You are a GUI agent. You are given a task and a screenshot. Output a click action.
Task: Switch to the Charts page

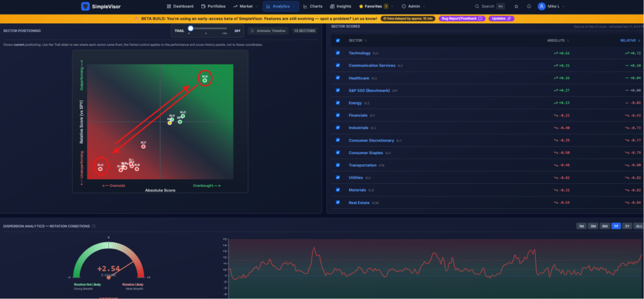click(x=313, y=6)
